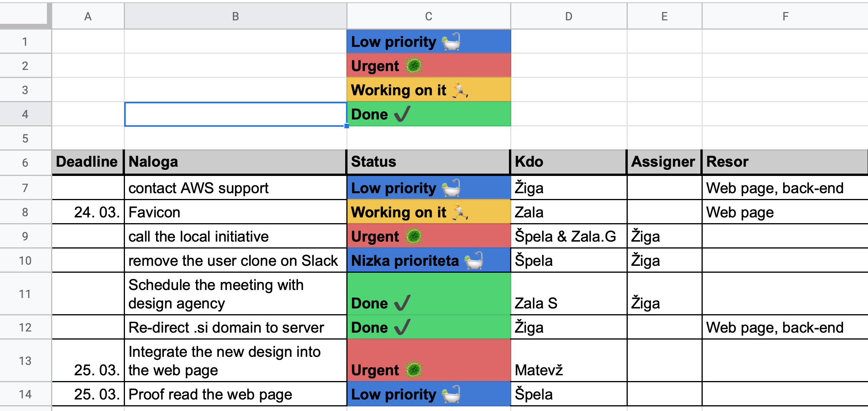Select the 'contact AWS support' cell

[235, 188]
